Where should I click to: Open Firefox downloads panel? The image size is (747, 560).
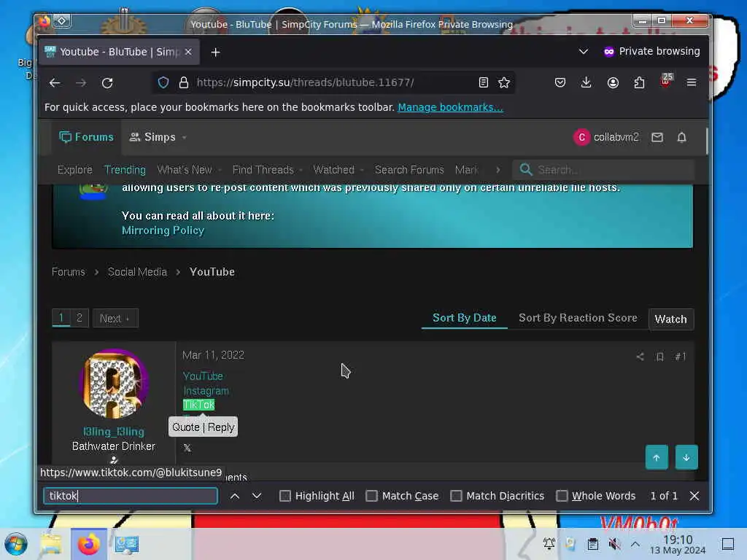tap(587, 82)
